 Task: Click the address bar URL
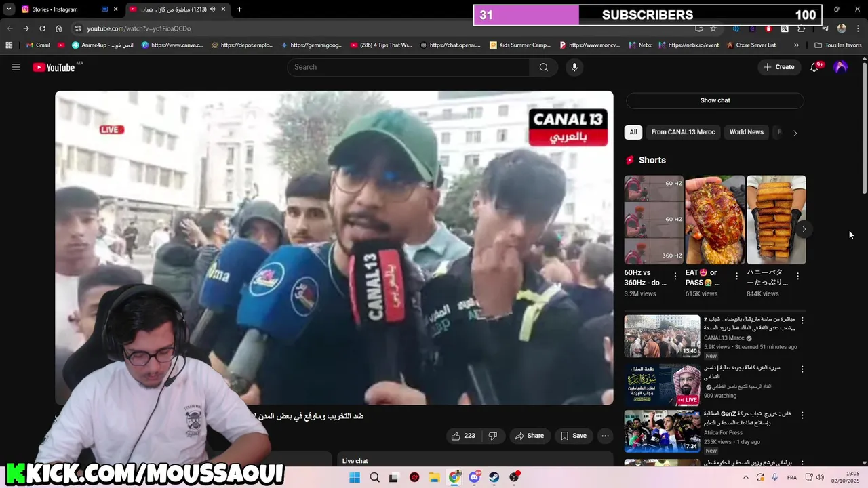pyautogui.click(x=139, y=28)
